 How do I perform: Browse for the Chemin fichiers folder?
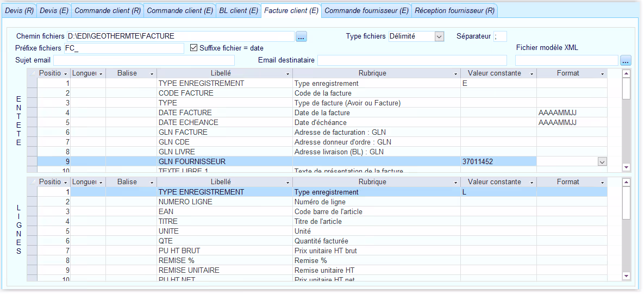tap(301, 36)
